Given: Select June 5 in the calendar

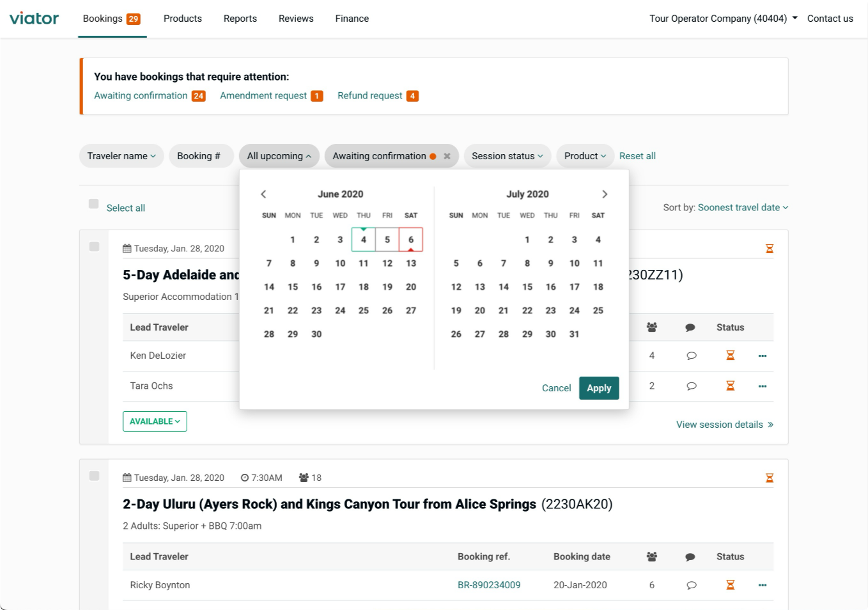Looking at the screenshot, I should pos(387,240).
